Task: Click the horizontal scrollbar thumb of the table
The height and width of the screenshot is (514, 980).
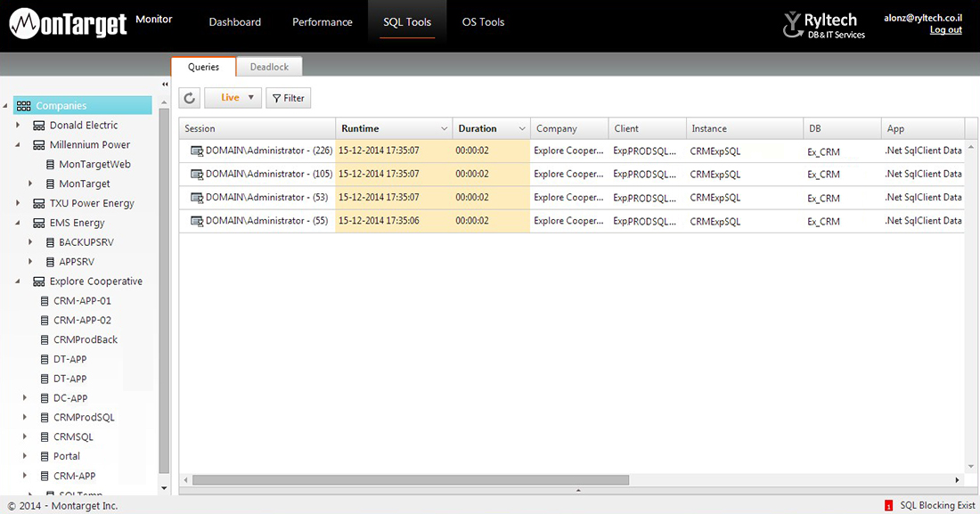Action: (411, 480)
